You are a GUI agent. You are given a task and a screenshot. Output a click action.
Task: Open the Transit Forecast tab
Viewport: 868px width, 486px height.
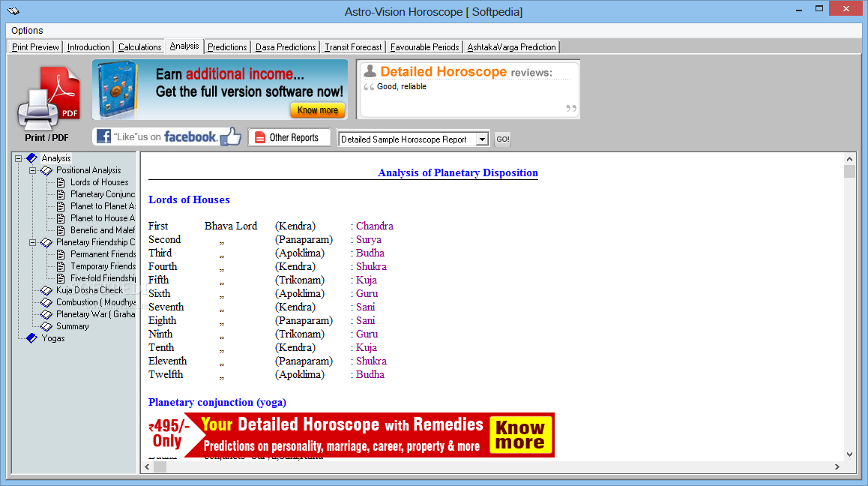(353, 47)
